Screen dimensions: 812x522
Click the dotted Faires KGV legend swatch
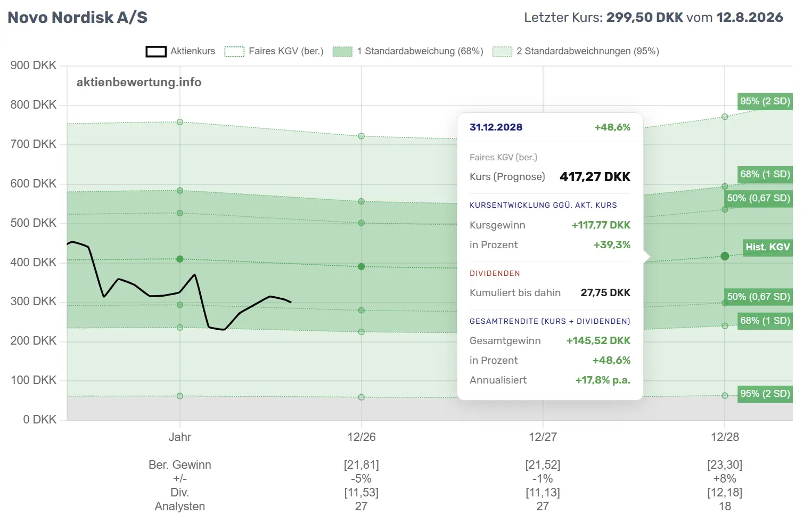[x=234, y=52]
